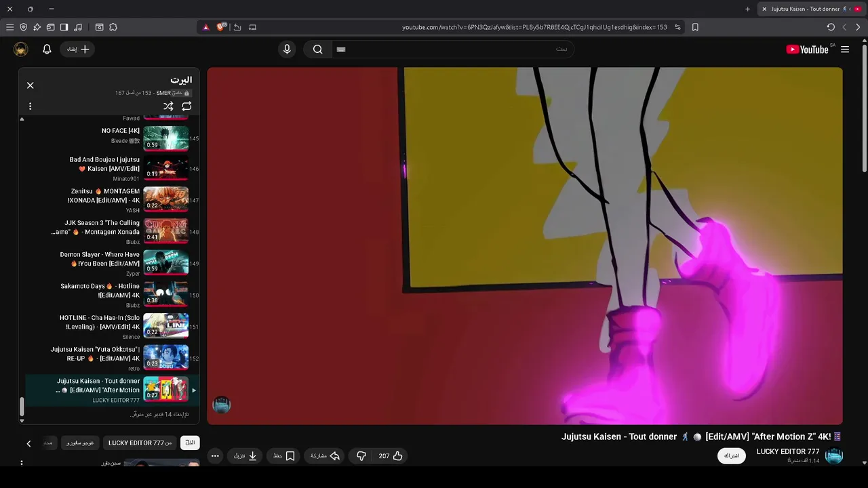Open the media control music note icon

(x=78, y=27)
